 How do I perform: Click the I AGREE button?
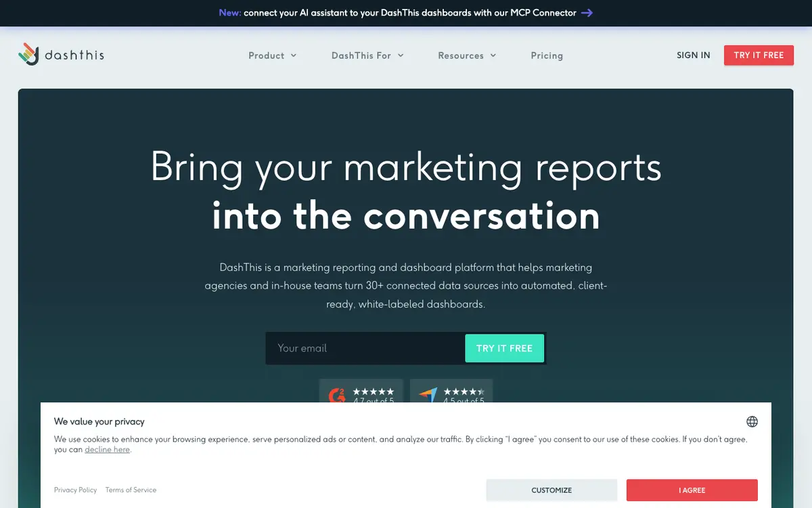click(692, 490)
